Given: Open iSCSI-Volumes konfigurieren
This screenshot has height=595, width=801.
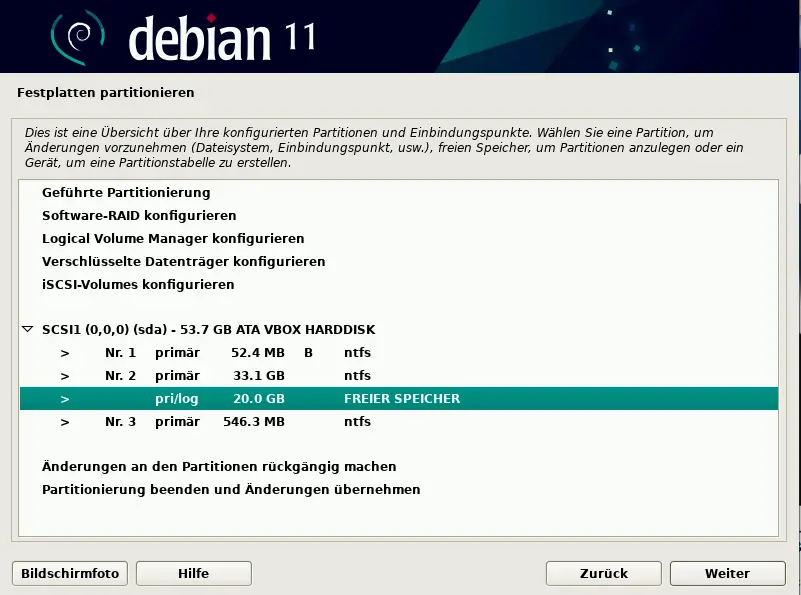Looking at the screenshot, I should pyautogui.click(x=138, y=284).
